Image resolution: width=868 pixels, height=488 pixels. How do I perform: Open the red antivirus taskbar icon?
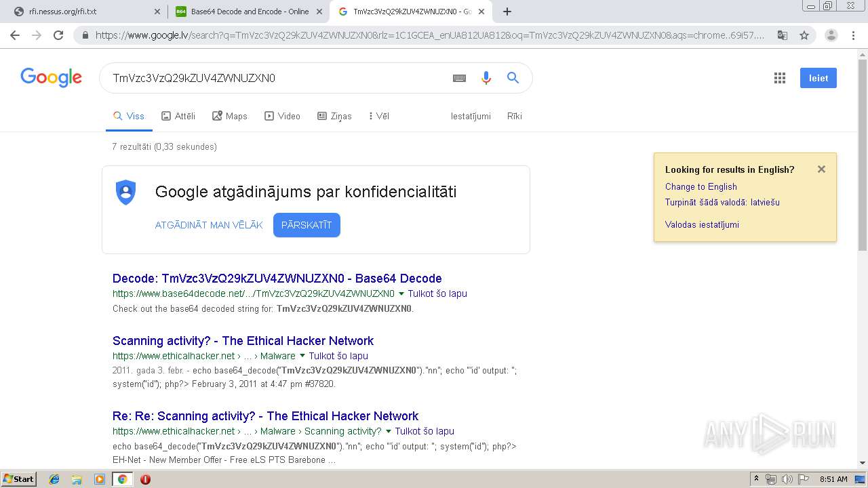(145, 479)
